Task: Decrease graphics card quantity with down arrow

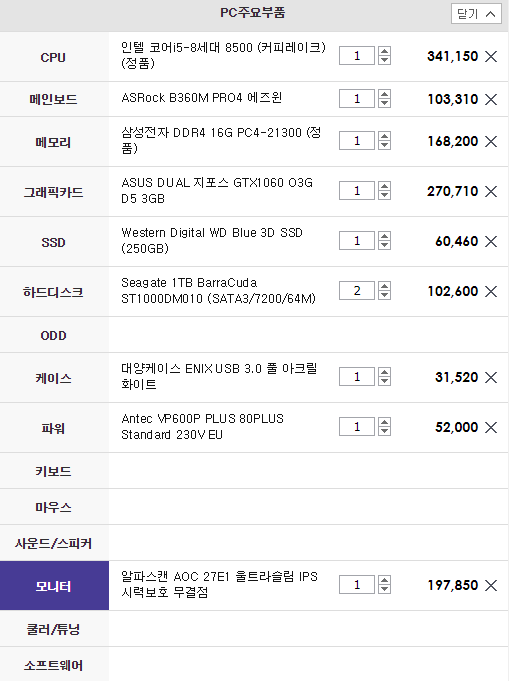Action: (384, 195)
